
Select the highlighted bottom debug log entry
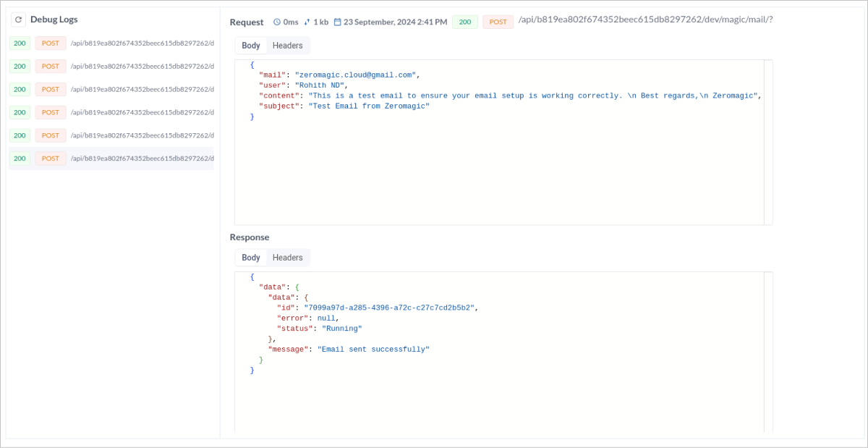pyautogui.click(x=111, y=158)
